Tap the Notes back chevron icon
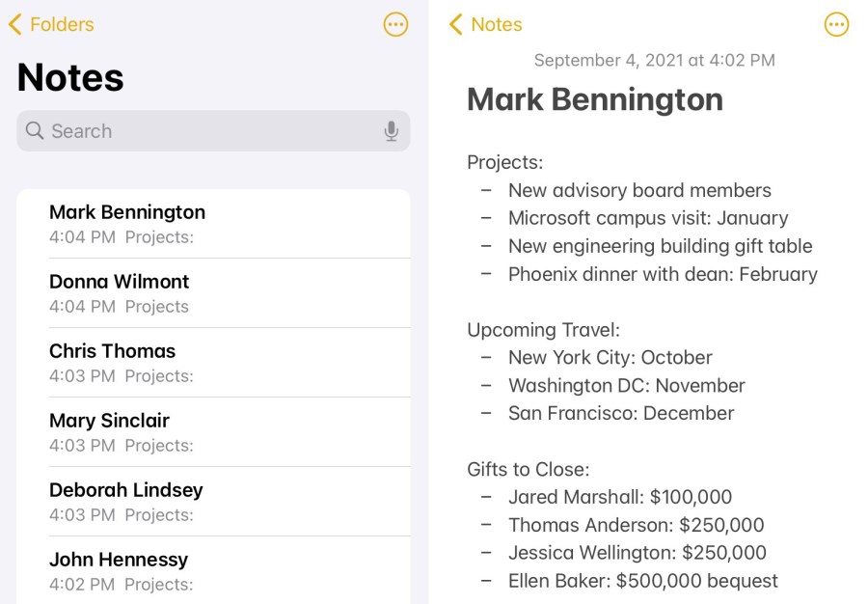868x604 pixels. [x=456, y=25]
